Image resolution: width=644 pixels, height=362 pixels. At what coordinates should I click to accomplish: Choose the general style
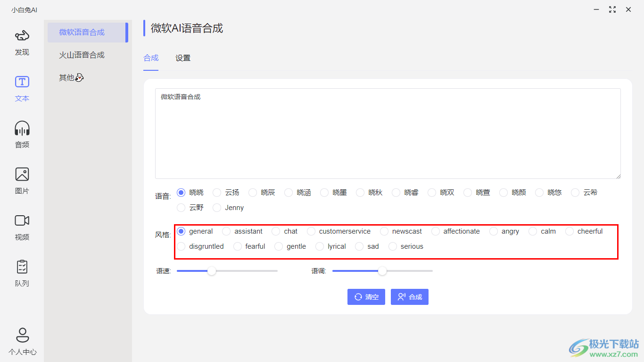[195, 231]
